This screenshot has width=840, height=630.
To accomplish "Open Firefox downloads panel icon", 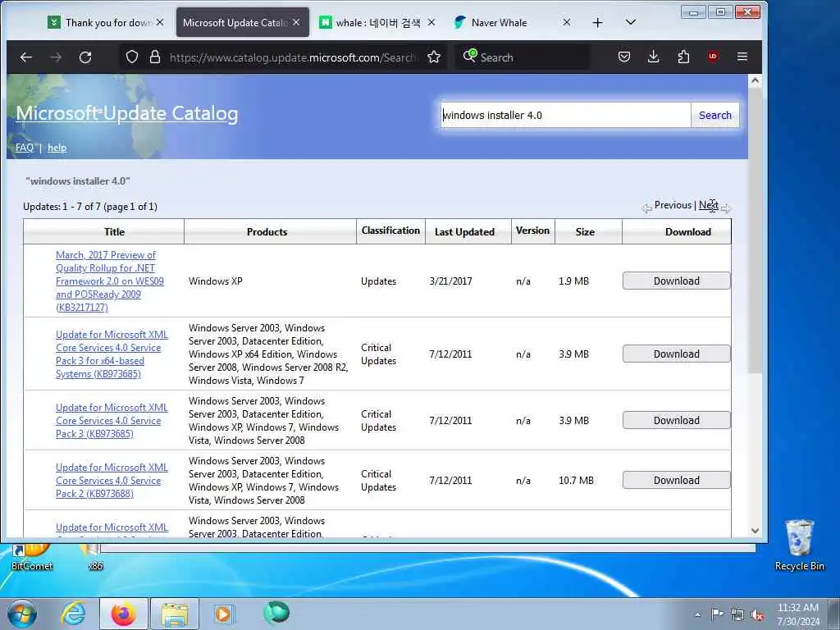I will tap(653, 57).
